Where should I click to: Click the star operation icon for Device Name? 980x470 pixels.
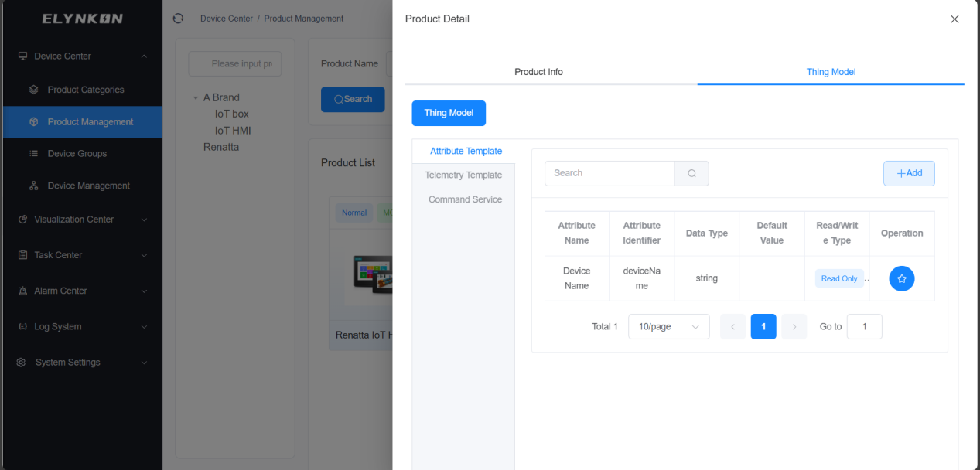tap(902, 278)
